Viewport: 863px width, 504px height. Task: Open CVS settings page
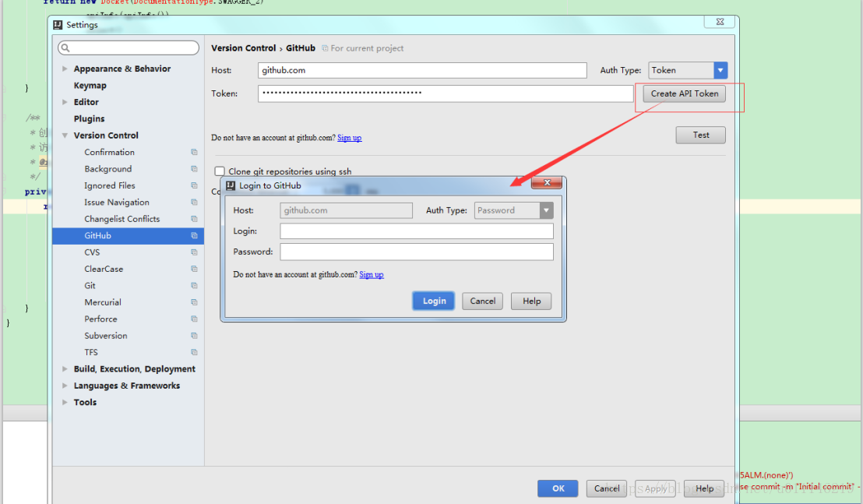point(92,252)
